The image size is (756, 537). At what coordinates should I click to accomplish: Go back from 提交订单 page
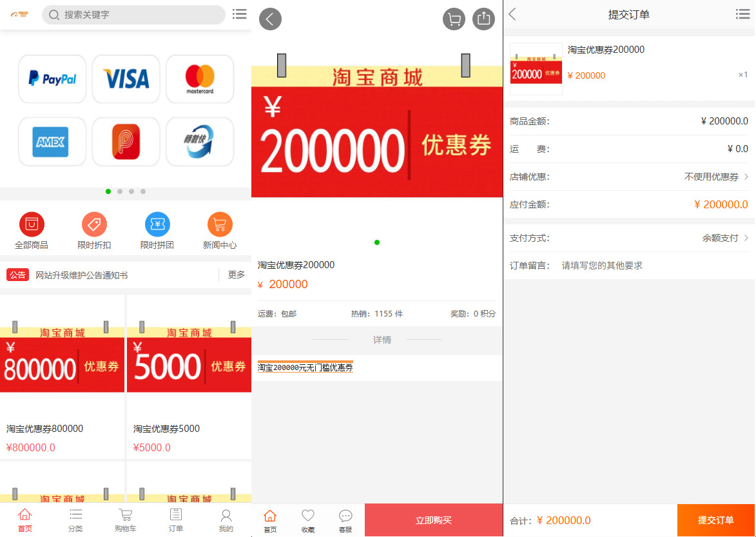pyautogui.click(x=512, y=14)
